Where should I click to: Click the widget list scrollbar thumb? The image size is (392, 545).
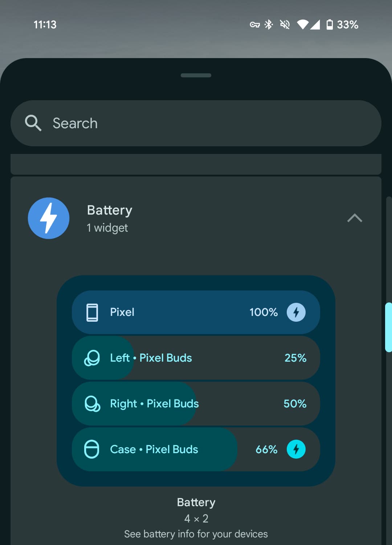coord(388,327)
